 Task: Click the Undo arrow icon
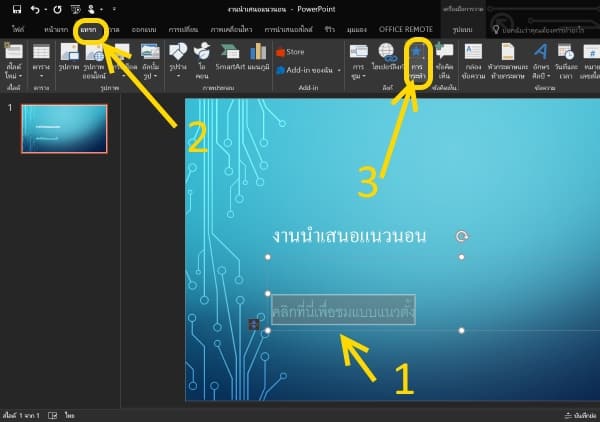point(36,9)
